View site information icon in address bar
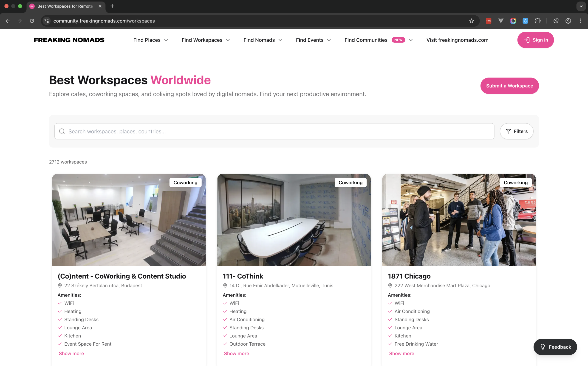Screen dimensions: 588x366 click(x=47, y=21)
